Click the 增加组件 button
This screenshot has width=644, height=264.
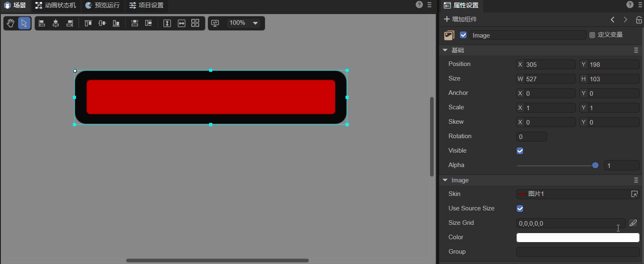460,19
